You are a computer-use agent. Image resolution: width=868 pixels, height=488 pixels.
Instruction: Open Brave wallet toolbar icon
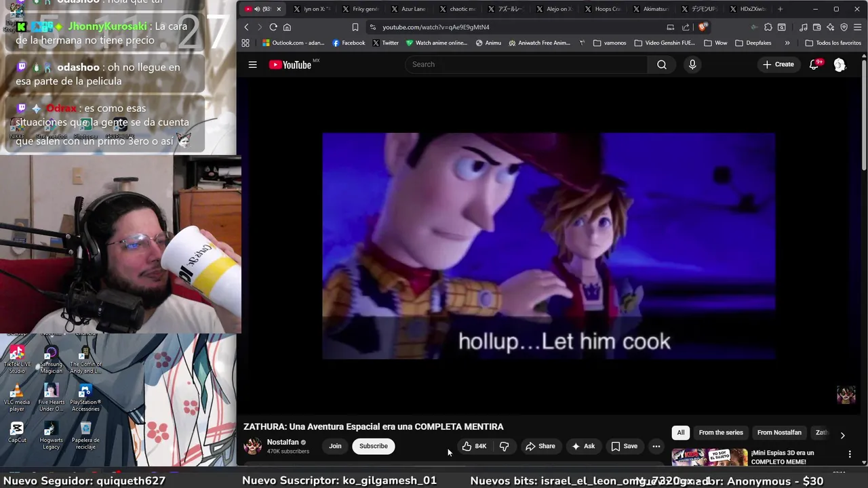coord(816,27)
